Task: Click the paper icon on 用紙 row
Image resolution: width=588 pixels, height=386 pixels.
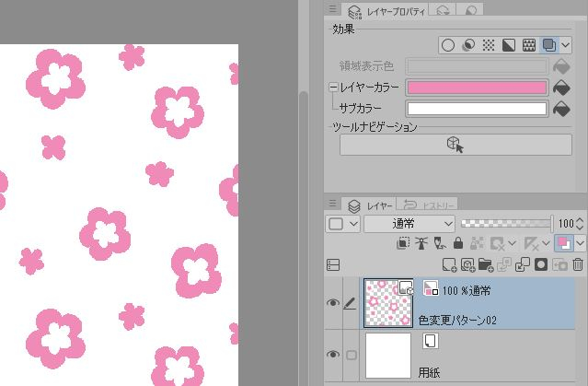Action: (430, 341)
